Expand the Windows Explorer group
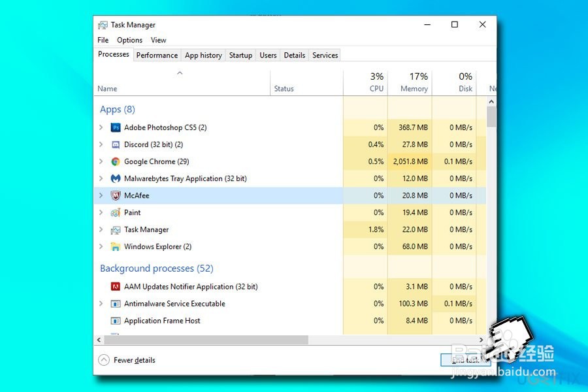 coord(101,246)
